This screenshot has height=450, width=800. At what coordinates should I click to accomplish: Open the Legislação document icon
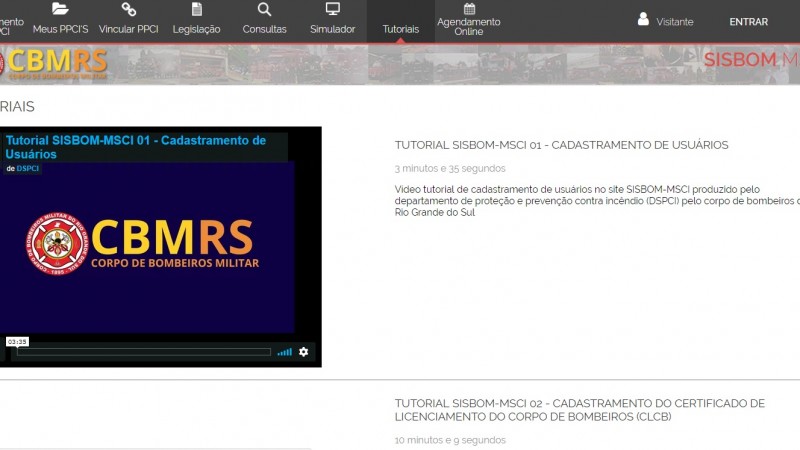click(x=196, y=9)
